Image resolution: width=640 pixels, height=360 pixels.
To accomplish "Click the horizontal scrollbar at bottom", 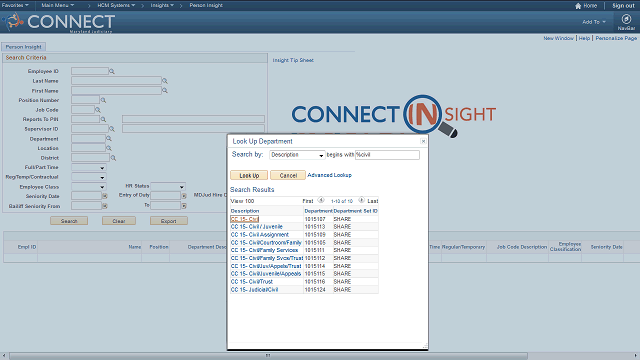I will click(268, 356).
